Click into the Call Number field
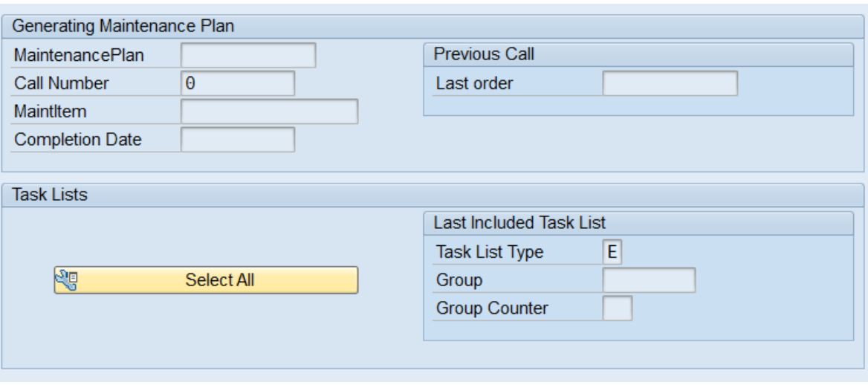Image resolution: width=868 pixels, height=385 pixels. pos(238,84)
